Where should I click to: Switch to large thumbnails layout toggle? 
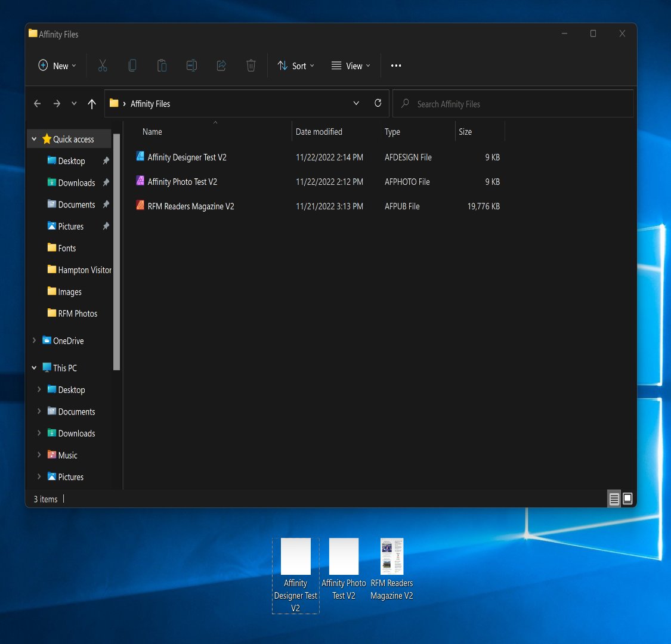[x=627, y=499]
